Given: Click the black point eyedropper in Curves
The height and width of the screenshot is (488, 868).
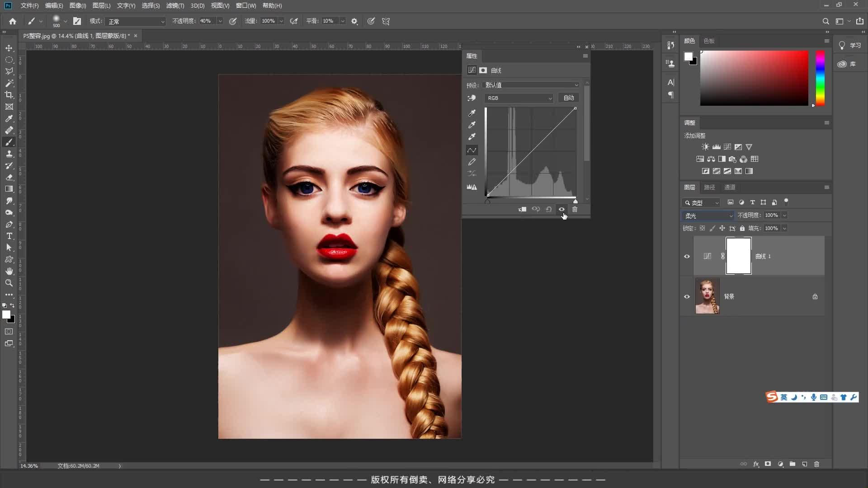Looking at the screenshot, I should pyautogui.click(x=472, y=113).
